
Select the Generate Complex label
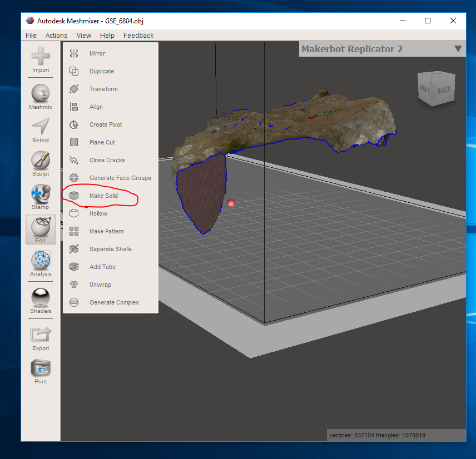[x=114, y=302]
